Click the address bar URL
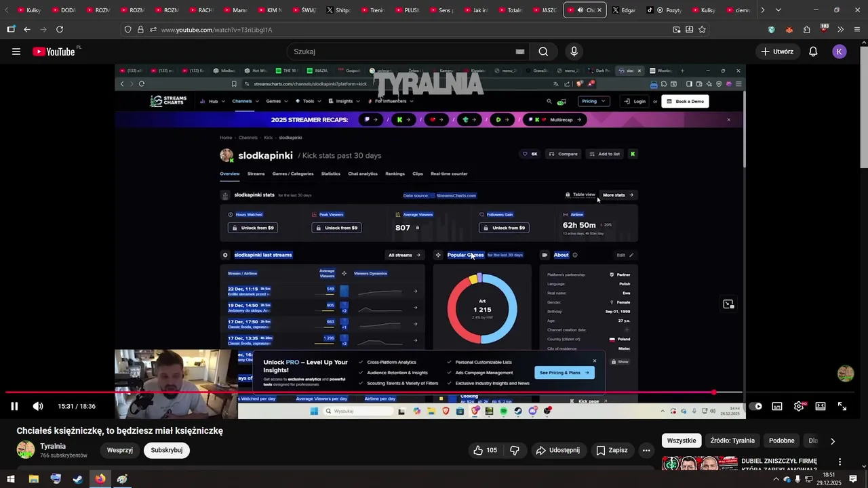The width and height of the screenshot is (868, 488). click(217, 30)
